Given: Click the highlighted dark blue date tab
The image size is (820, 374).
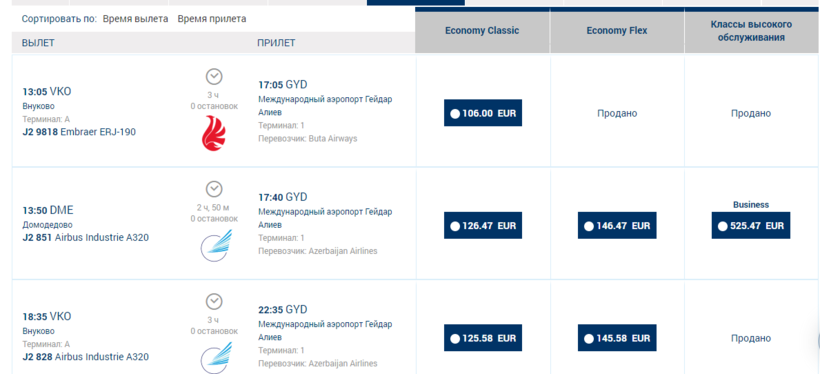Looking at the screenshot, I should point(416,3).
